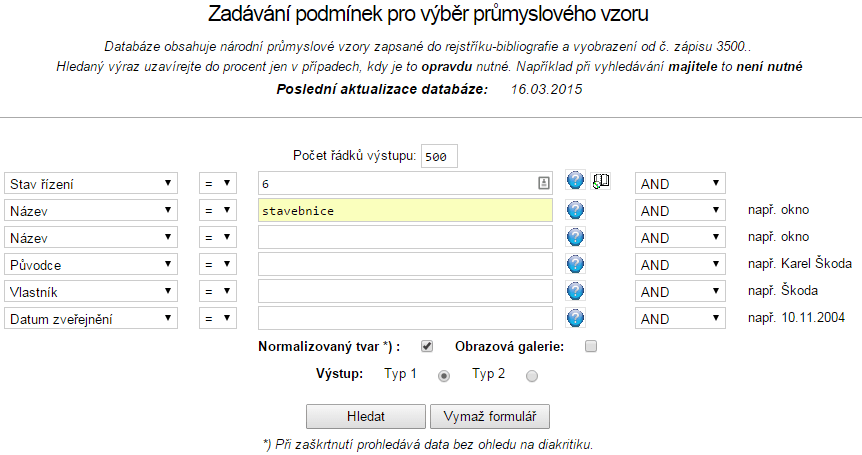Click help icon in the Vlastník row
Image resolution: width=862 pixels, height=455 pixels.
(x=575, y=291)
